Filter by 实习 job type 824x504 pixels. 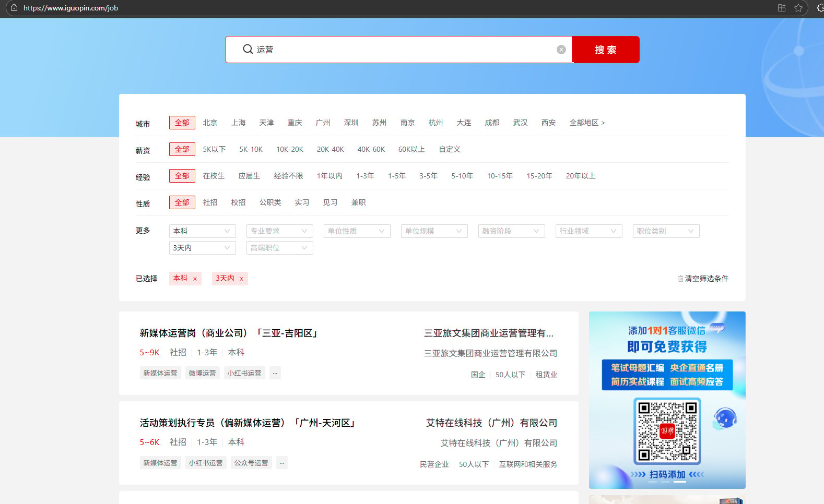pyautogui.click(x=302, y=202)
